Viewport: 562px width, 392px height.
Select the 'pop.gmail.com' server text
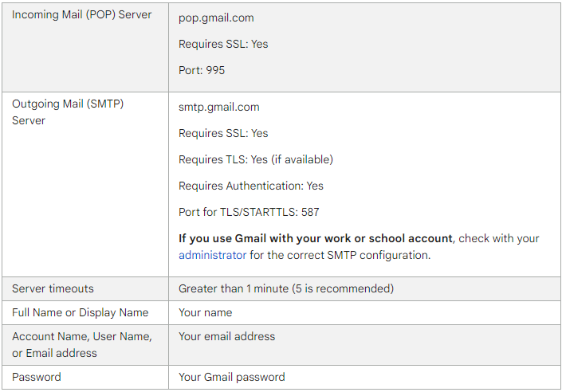tap(216, 18)
